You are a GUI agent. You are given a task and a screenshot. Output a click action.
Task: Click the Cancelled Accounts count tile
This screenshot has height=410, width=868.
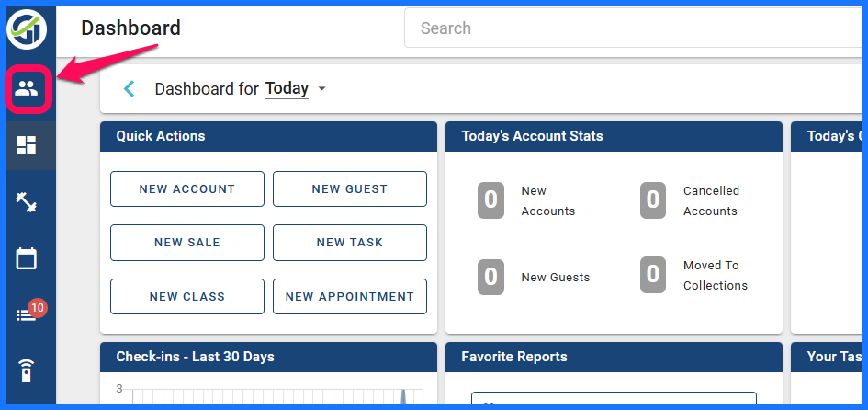click(653, 200)
